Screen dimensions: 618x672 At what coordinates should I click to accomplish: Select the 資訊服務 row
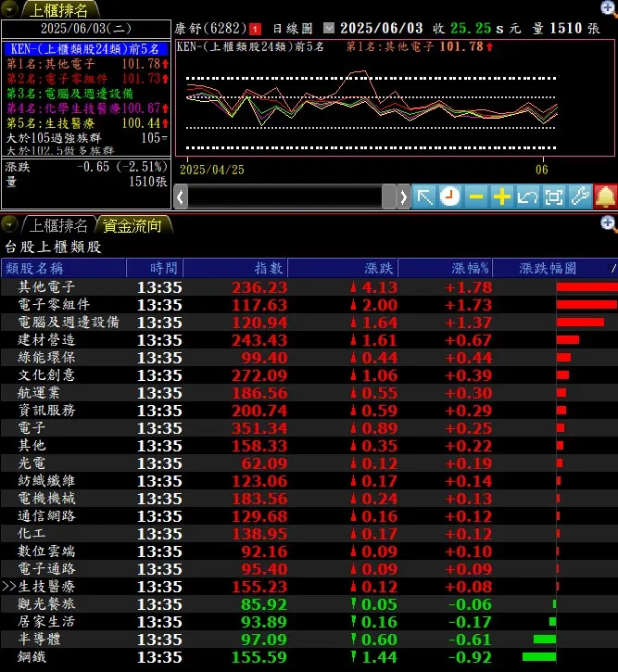pos(309,410)
